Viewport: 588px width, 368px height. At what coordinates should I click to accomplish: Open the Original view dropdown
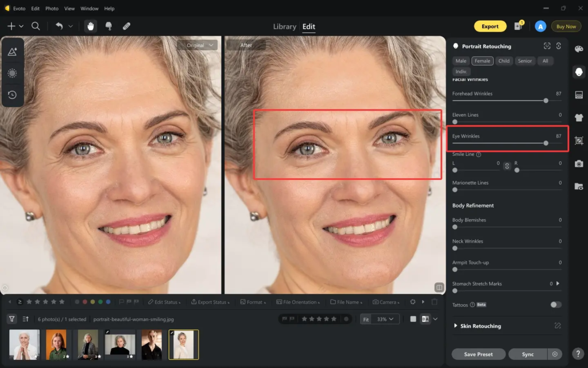(x=197, y=45)
